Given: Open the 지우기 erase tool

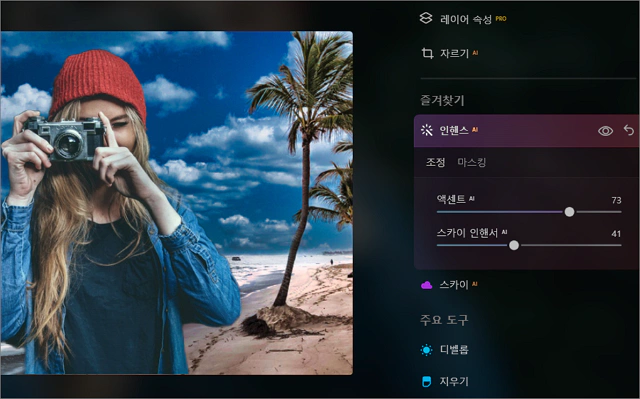Looking at the screenshot, I should click(x=454, y=381).
